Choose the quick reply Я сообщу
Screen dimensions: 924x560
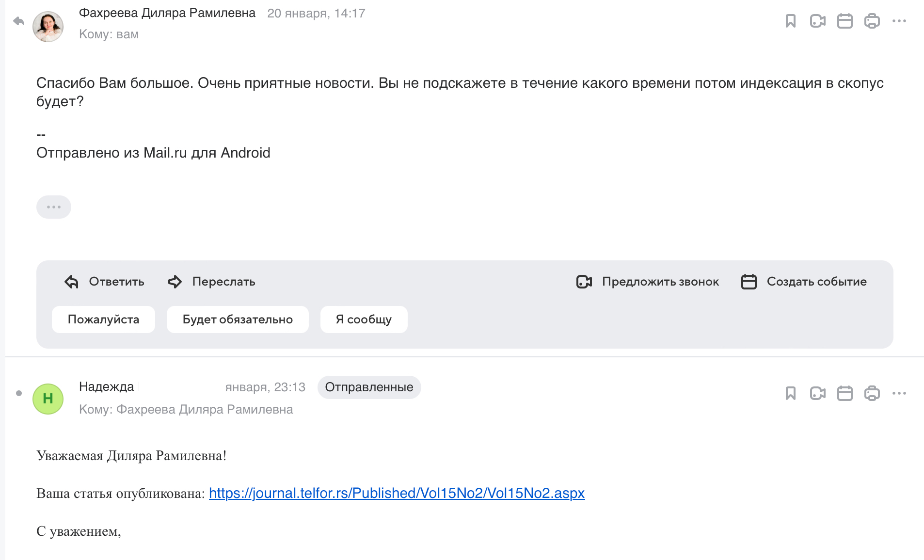click(364, 320)
